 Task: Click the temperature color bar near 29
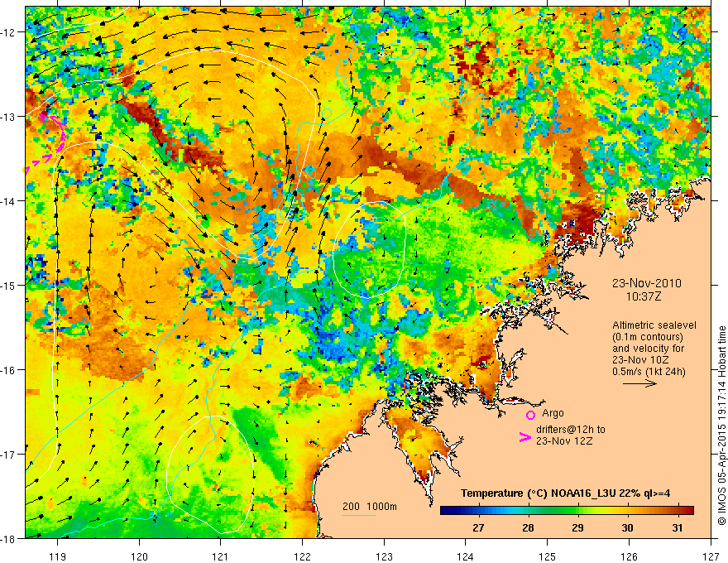577,510
